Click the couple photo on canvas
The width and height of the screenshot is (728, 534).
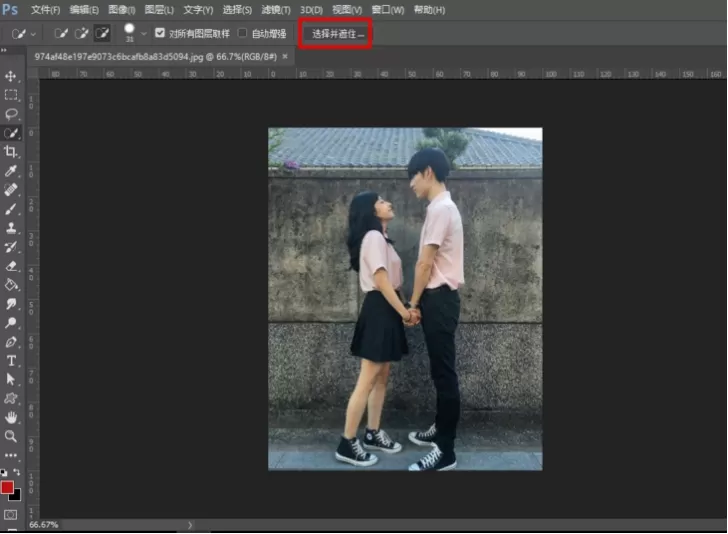405,299
